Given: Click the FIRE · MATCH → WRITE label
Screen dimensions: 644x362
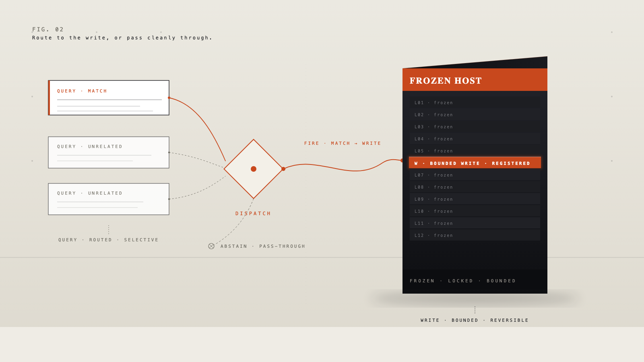Looking at the screenshot, I should pyautogui.click(x=343, y=143).
